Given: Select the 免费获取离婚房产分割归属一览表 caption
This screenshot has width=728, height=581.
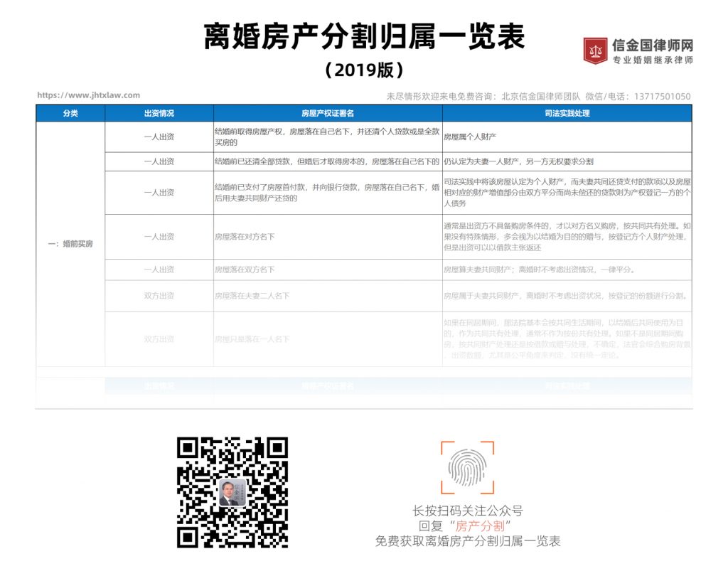Looking at the screenshot, I should [x=468, y=541].
